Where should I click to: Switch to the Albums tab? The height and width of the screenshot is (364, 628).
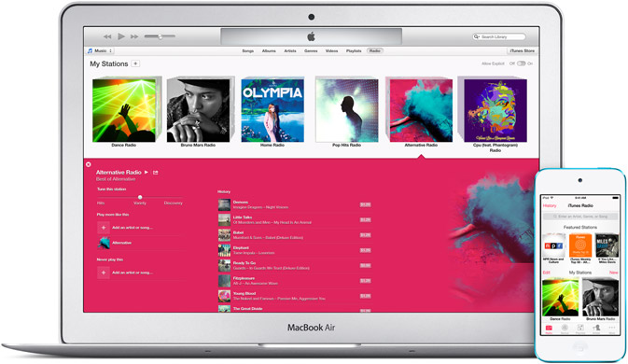[269, 50]
